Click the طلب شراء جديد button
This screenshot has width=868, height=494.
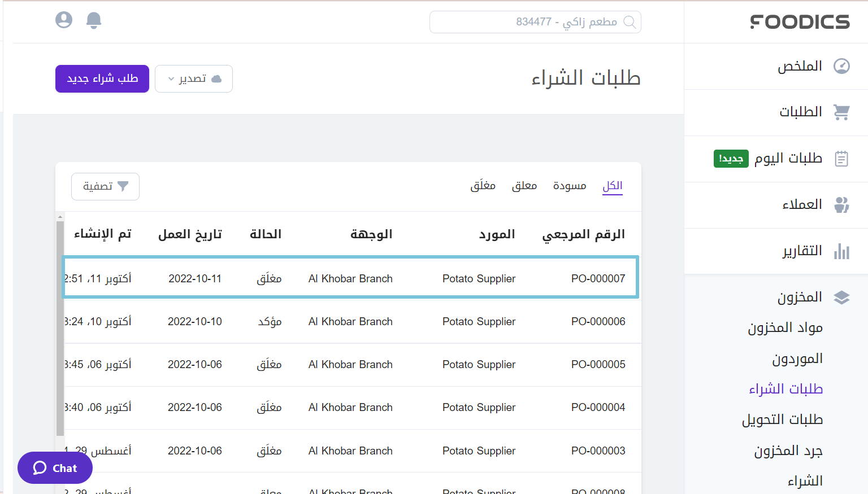[x=102, y=78]
